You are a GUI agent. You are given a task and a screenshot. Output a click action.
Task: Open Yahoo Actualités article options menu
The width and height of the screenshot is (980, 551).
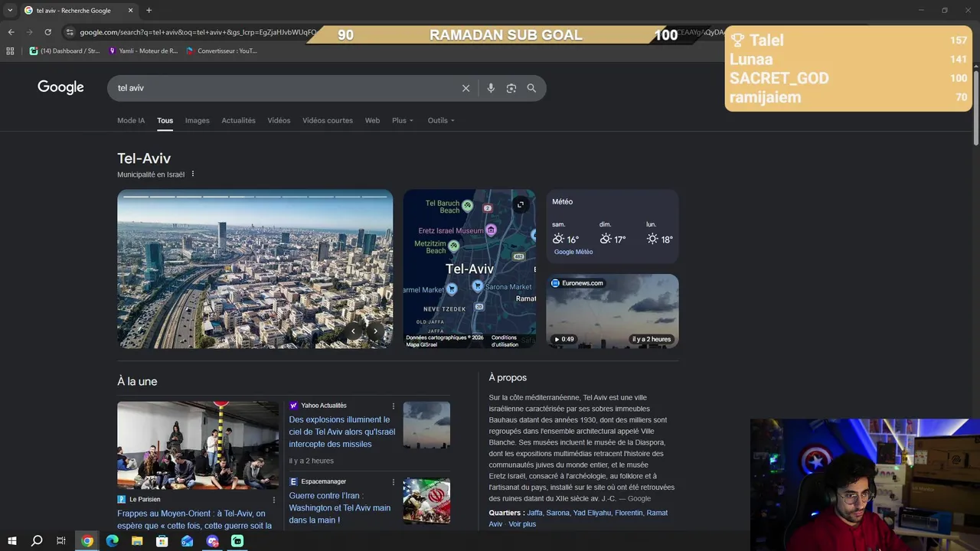coord(394,406)
